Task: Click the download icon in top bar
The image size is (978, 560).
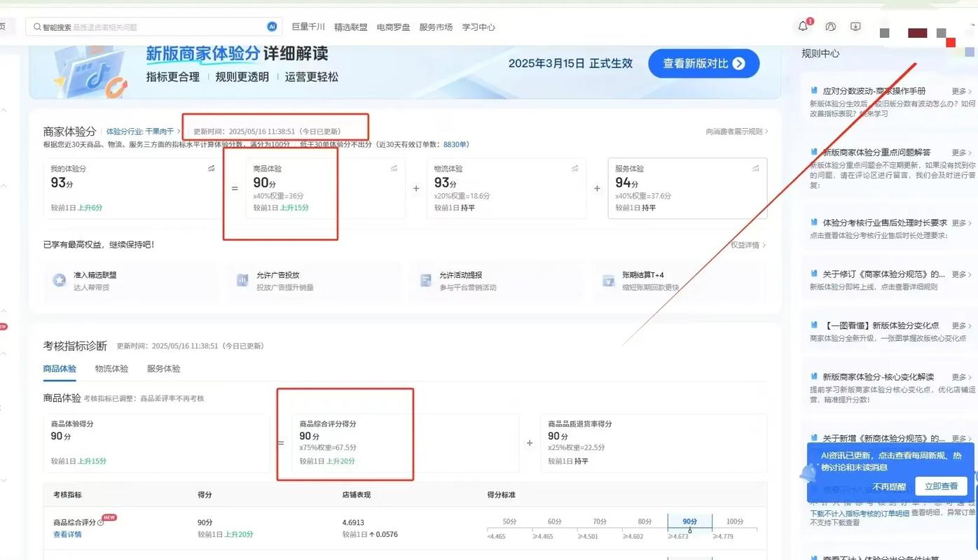Action: pos(855,27)
